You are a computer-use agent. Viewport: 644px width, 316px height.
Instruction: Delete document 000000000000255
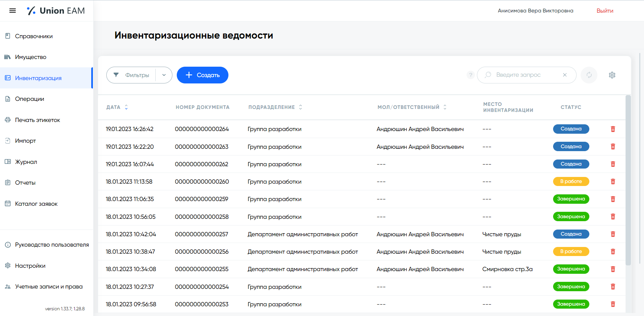click(613, 269)
